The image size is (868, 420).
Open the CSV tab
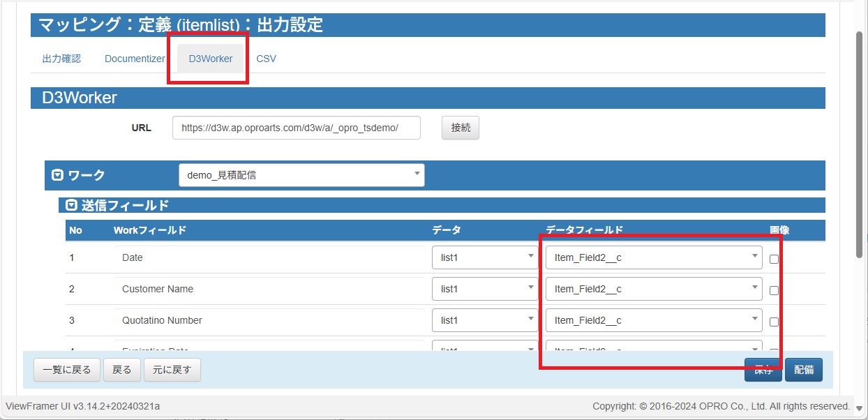click(x=266, y=59)
